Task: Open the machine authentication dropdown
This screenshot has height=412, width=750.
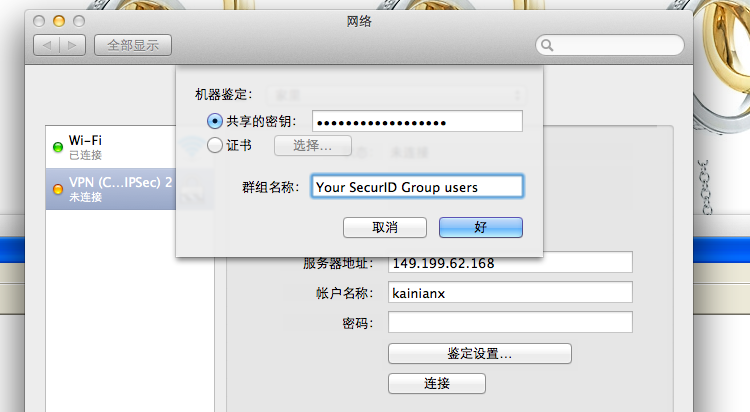Action: tap(396, 95)
